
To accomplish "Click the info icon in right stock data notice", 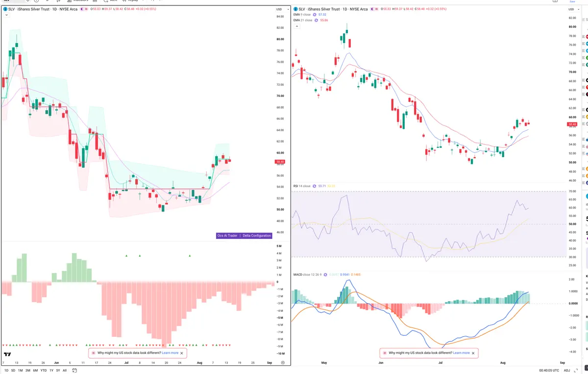I will [x=385, y=353].
